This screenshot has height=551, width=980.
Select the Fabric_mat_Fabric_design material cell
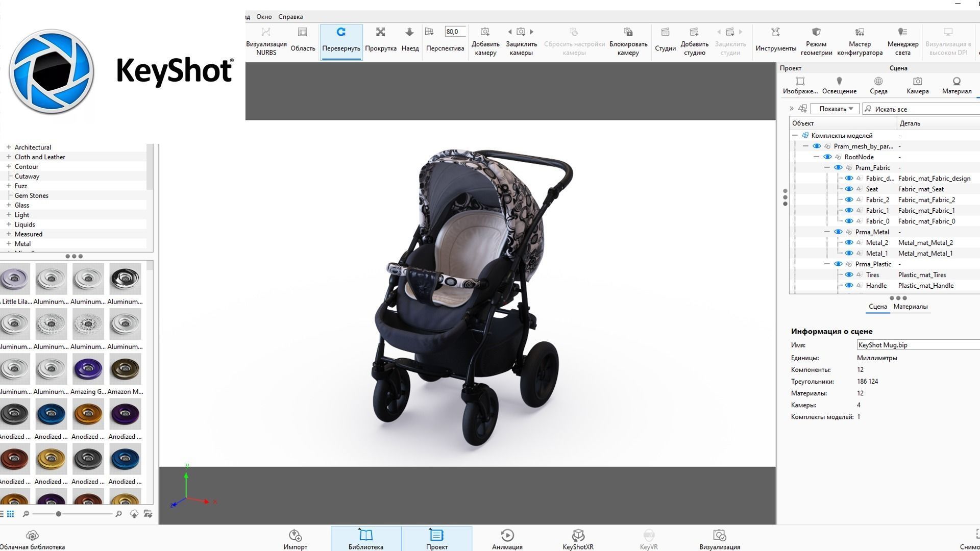(x=934, y=178)
